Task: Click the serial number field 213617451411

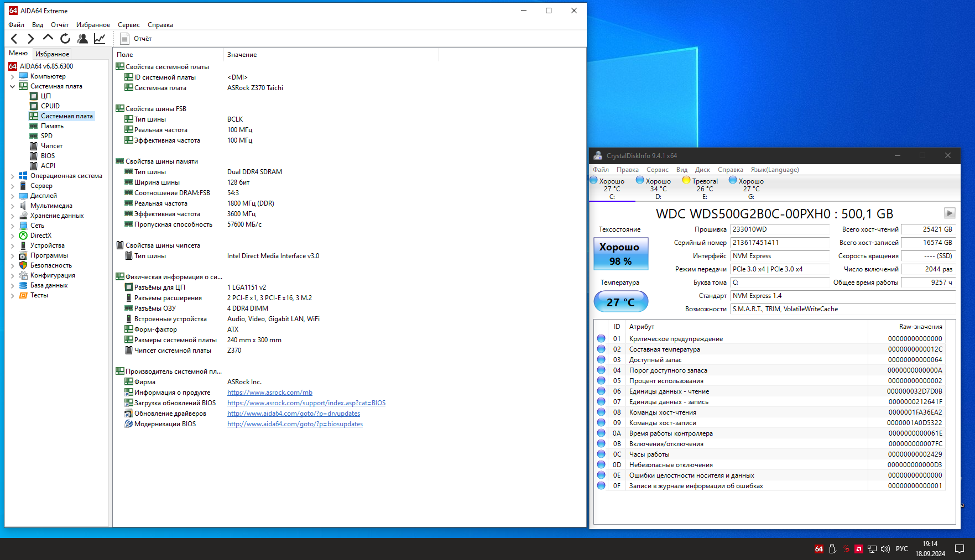Action: (780, 243)
